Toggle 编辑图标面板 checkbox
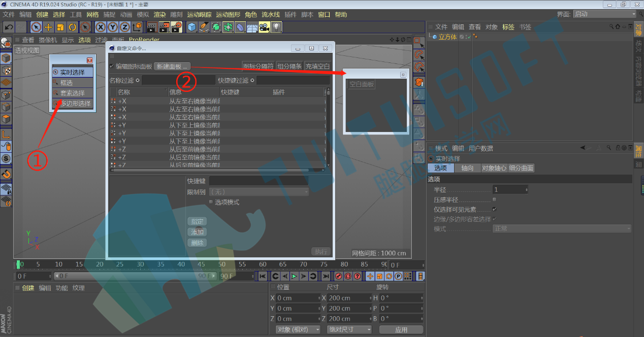Screen dimensions: 644x337 coord(112,66)
